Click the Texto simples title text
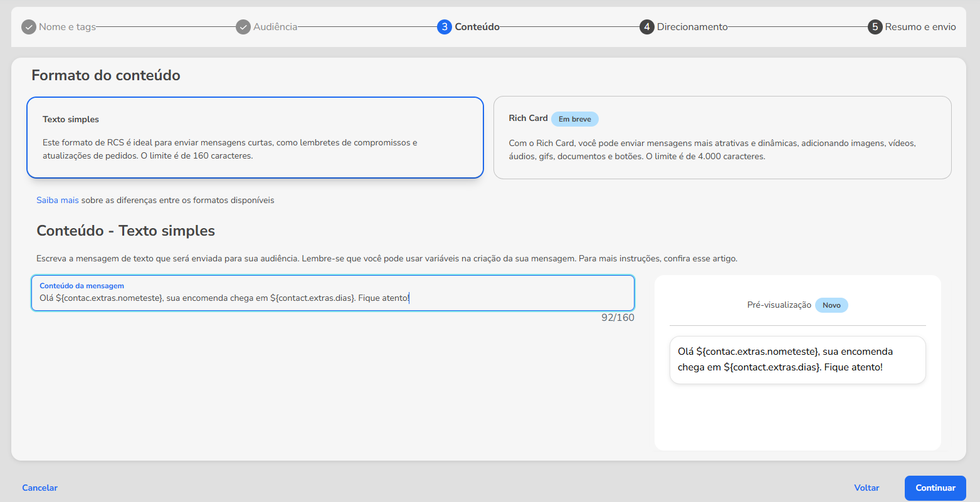 pyautogui.click(x=71, y=119)
